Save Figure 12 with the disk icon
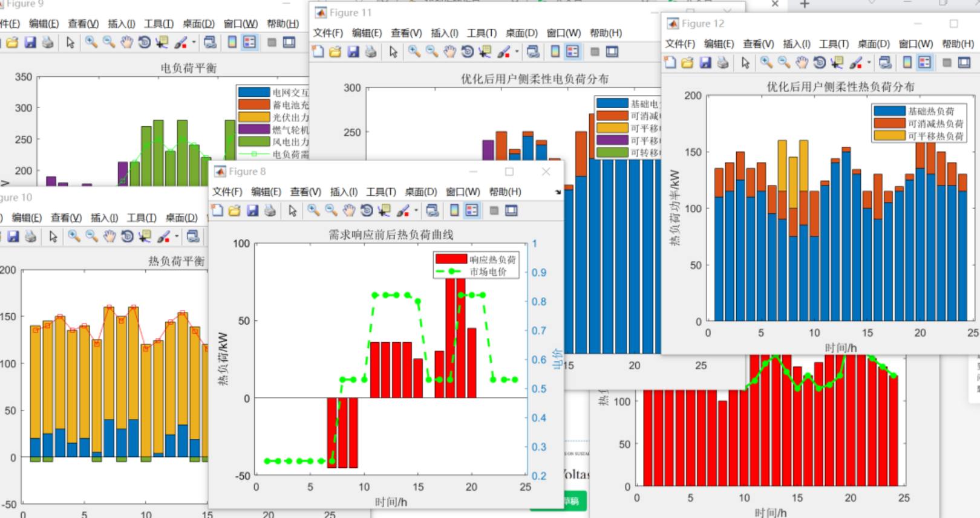This screenshot has height=518, width=980. [x=705, y=62]
